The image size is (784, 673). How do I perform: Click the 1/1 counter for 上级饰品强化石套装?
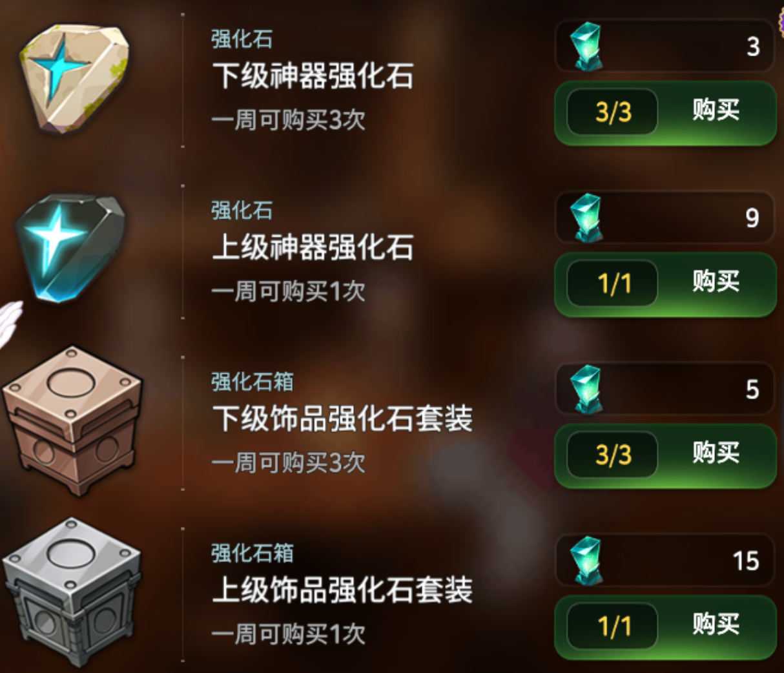[x=612, y=626]
